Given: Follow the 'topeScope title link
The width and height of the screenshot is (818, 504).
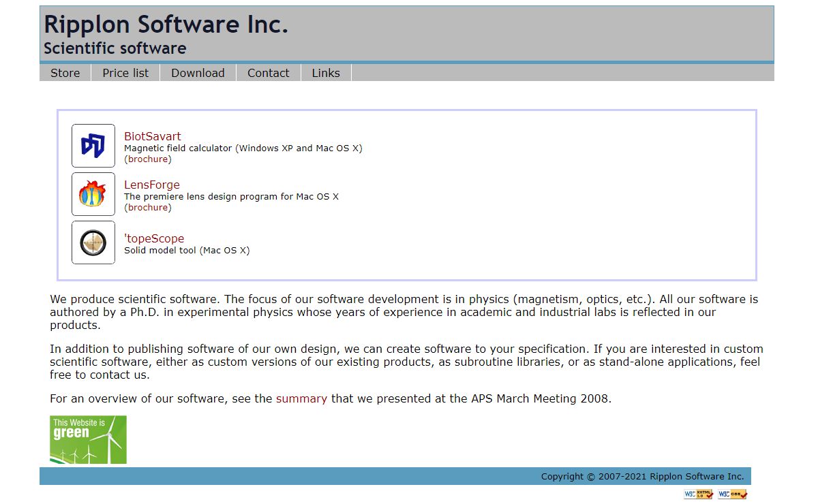Looking at the screenshot, I should (154, 238).
